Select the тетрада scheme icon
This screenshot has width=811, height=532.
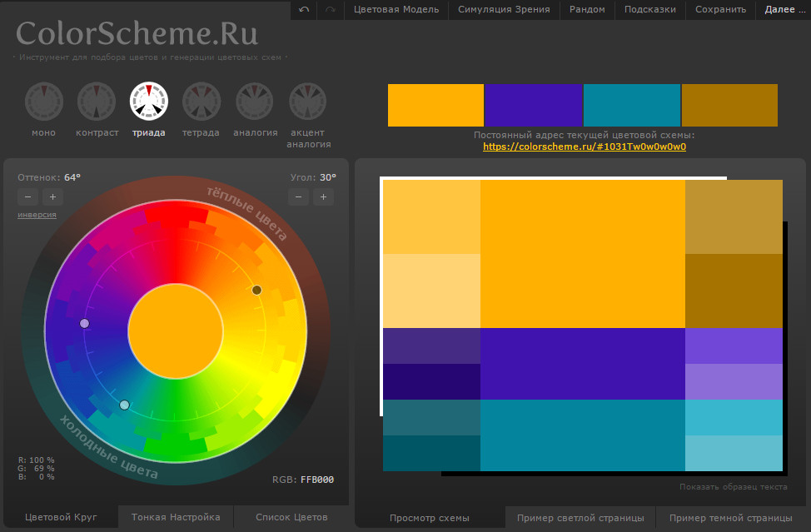point(202,102)
